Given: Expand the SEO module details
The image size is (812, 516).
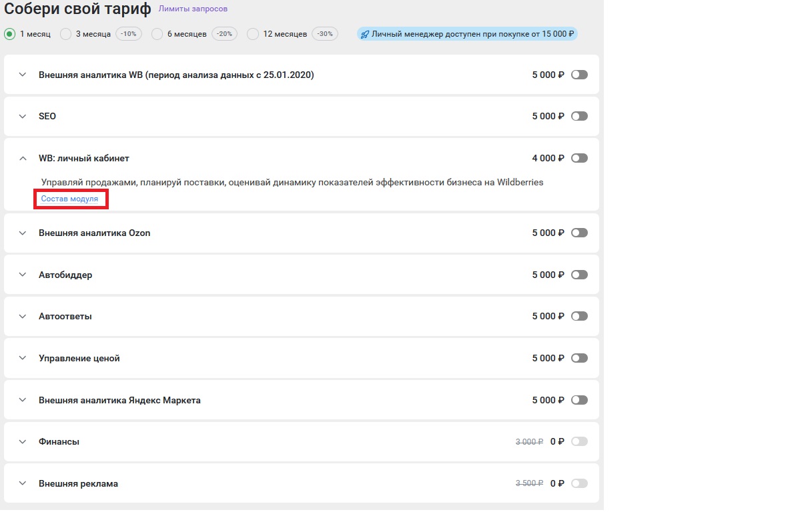Looking at the screenshot, I should (x=23, y=116).
